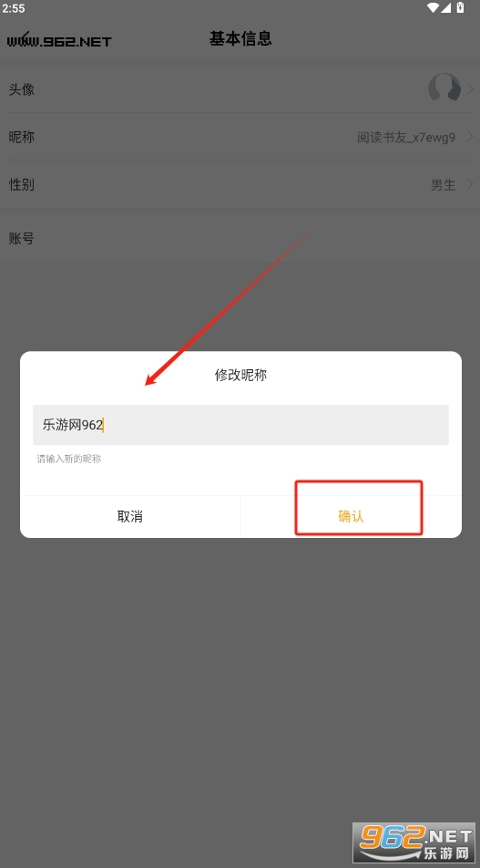Image resolution: width=480 pixels, height=868 pixels.
Task: Tap the cellular signal icon
Action: pos(445,7)
